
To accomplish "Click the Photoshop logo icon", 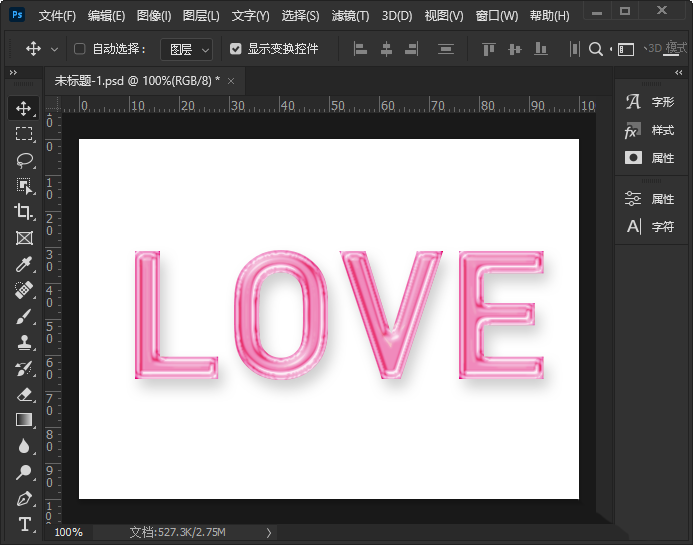I will 17,15.
